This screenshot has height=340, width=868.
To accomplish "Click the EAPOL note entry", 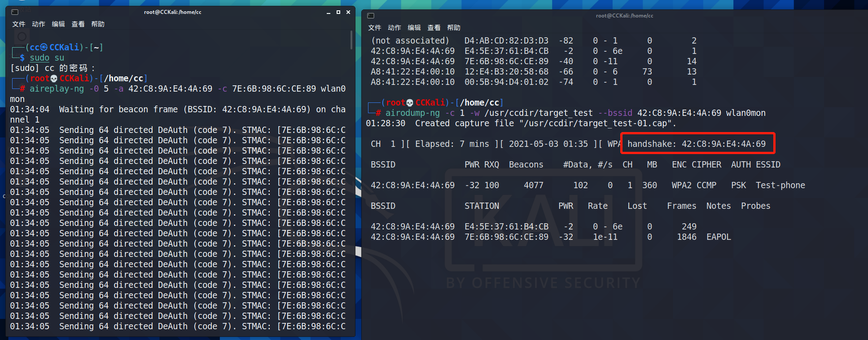I will coord(719,237).
